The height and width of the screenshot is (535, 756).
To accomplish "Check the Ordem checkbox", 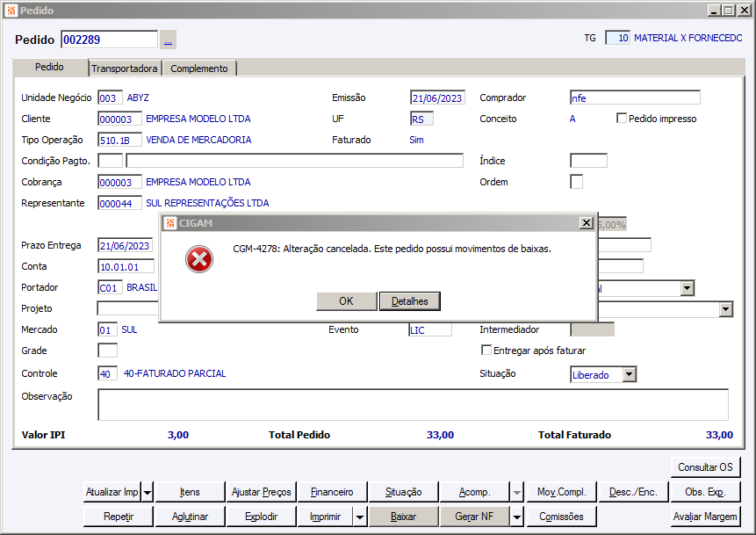I will coord(576,182).
